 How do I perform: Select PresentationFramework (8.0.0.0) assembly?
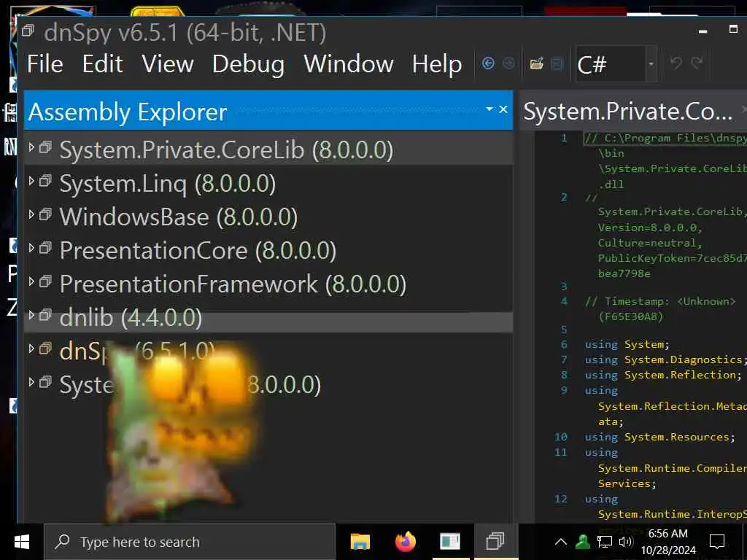click(x=233, y=284)
